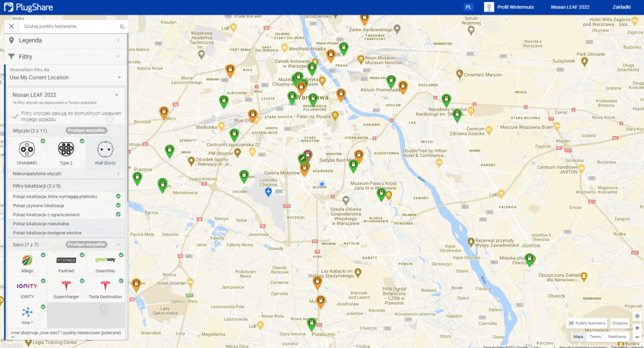
Task: Toggle plug filters match vehicle defaults checkbox
Action: coord(16,116)
